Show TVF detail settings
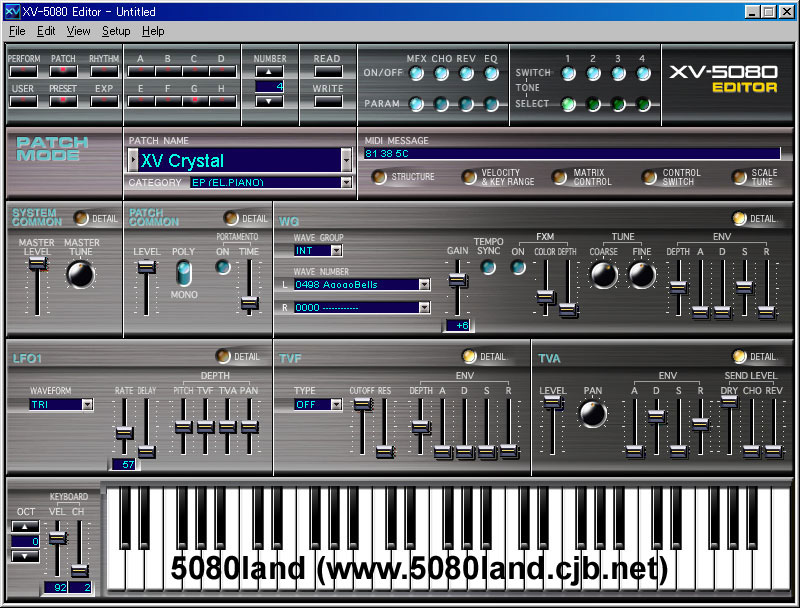Viewport: 800px width, 608px height. pos(469,356)
